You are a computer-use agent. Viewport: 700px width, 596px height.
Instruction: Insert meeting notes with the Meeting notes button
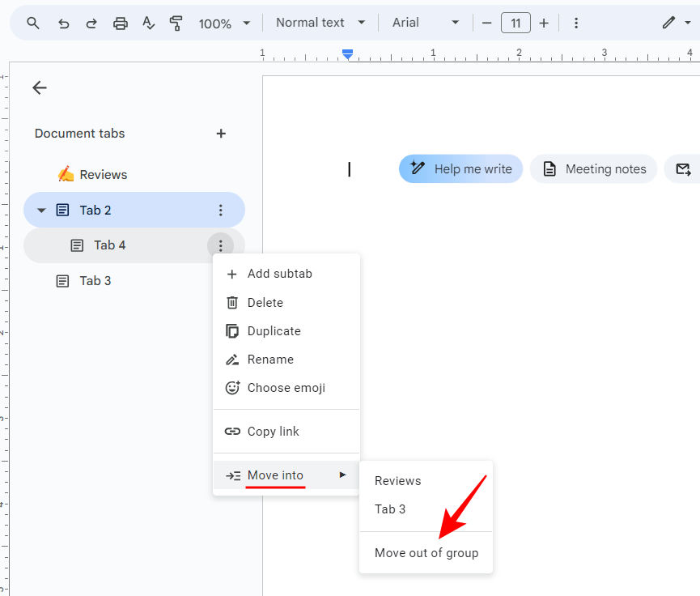593,168
